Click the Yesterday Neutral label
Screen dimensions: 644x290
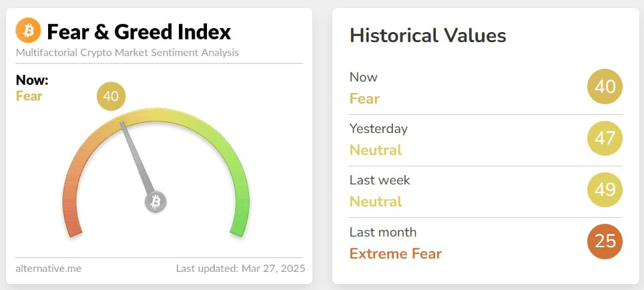coord(376,150)
